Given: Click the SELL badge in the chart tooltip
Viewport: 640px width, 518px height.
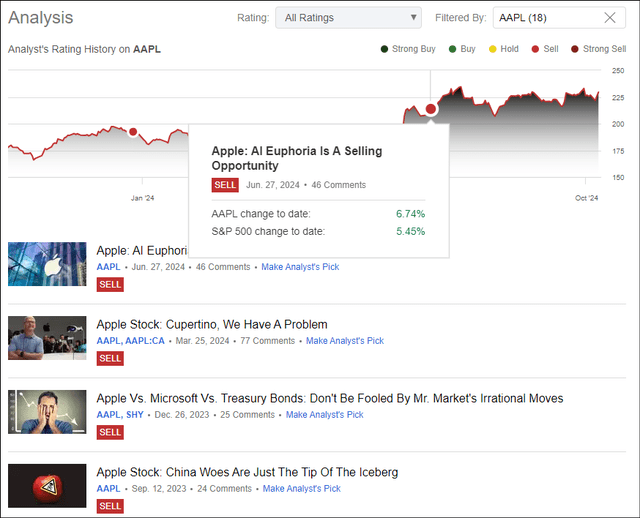Looking at the screenshot, I should pyautogui.click(x=225, y=185).
